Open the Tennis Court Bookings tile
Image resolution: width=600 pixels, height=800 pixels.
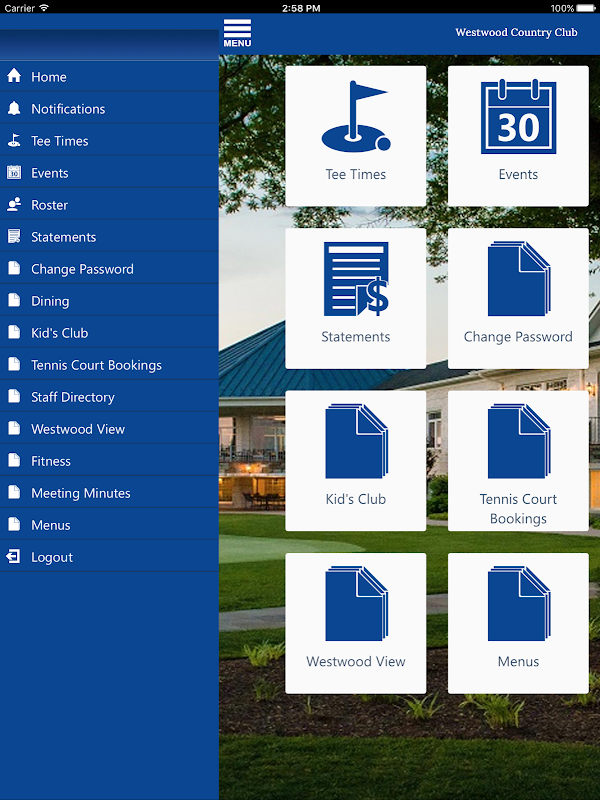coord(518,461)
